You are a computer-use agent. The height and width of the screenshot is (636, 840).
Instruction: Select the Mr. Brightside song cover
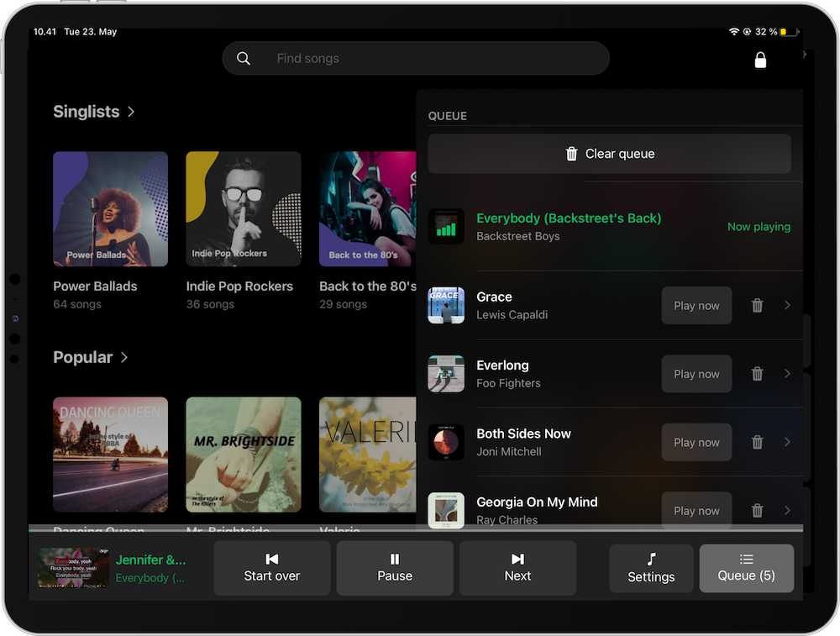tap(244, 455)
